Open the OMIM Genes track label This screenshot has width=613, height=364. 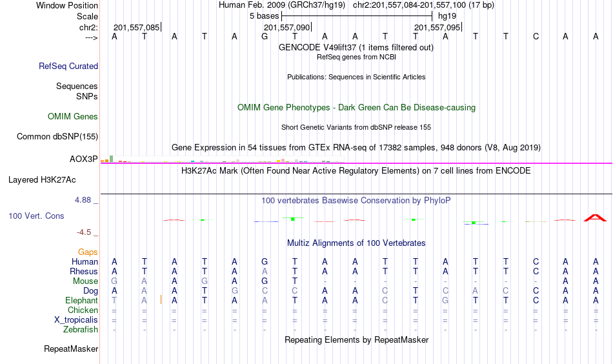pos(73,117)
